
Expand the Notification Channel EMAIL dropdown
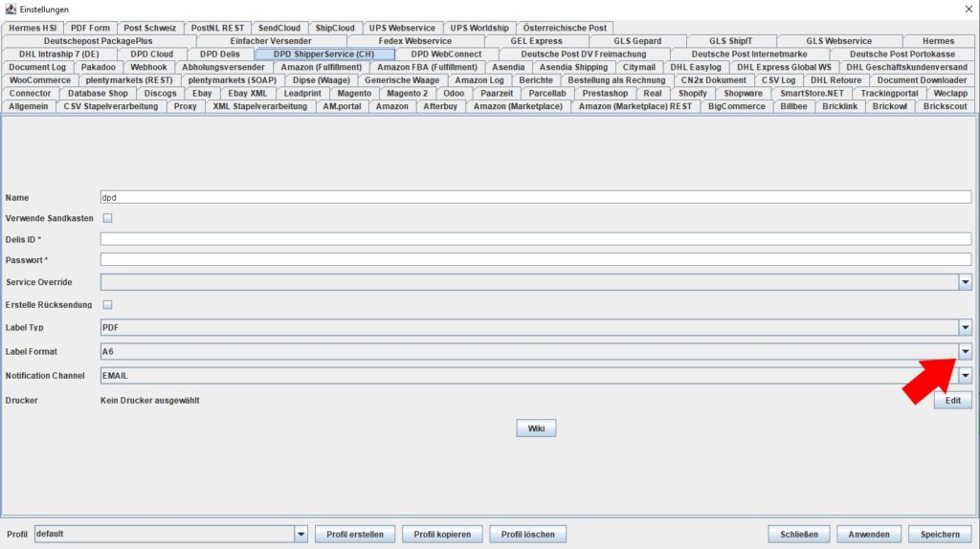coord(536,375)
